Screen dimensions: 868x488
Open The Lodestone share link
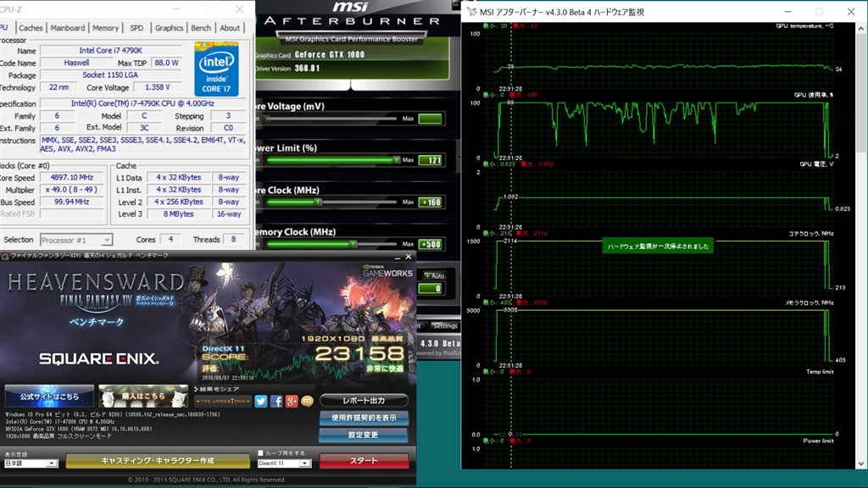point(223,401)
